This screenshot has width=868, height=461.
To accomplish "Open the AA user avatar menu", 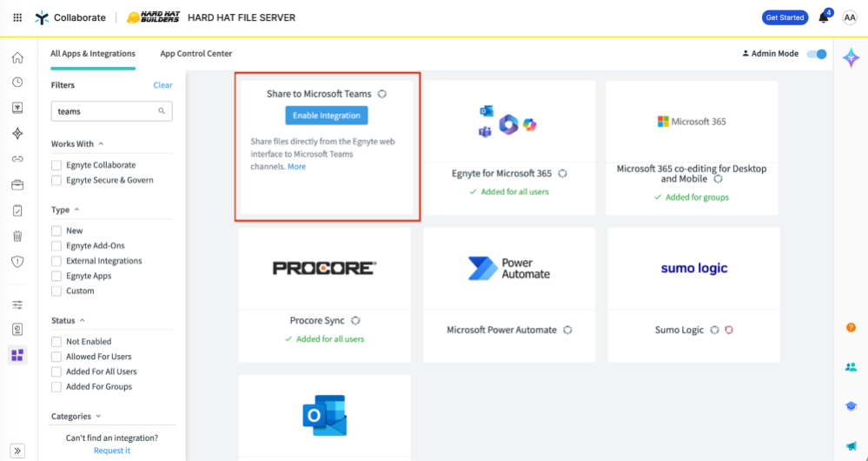I will [x=850, y=17].
